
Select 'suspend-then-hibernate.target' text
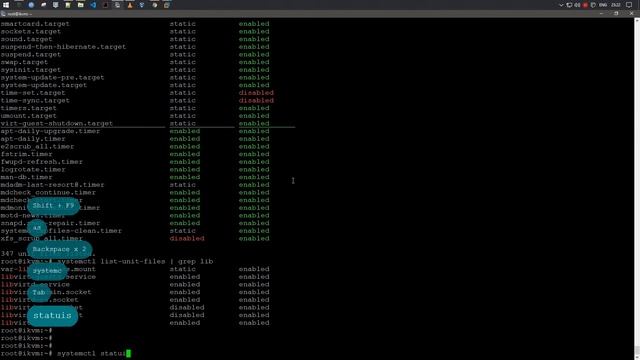click(63, 47)
